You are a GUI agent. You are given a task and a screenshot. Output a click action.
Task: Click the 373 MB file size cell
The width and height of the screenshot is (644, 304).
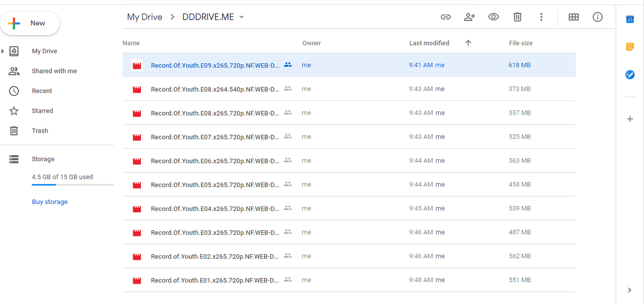[x=520, y=89]
